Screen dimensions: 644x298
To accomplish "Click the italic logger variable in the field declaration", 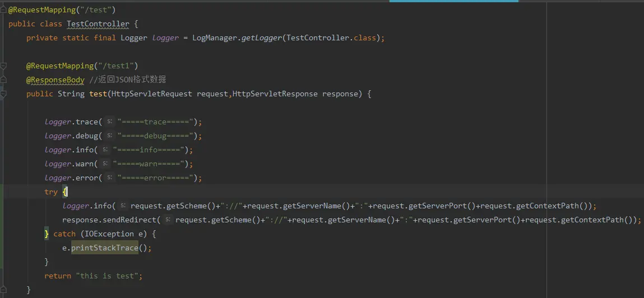I will pyautogui.click(x=165, y=38).
